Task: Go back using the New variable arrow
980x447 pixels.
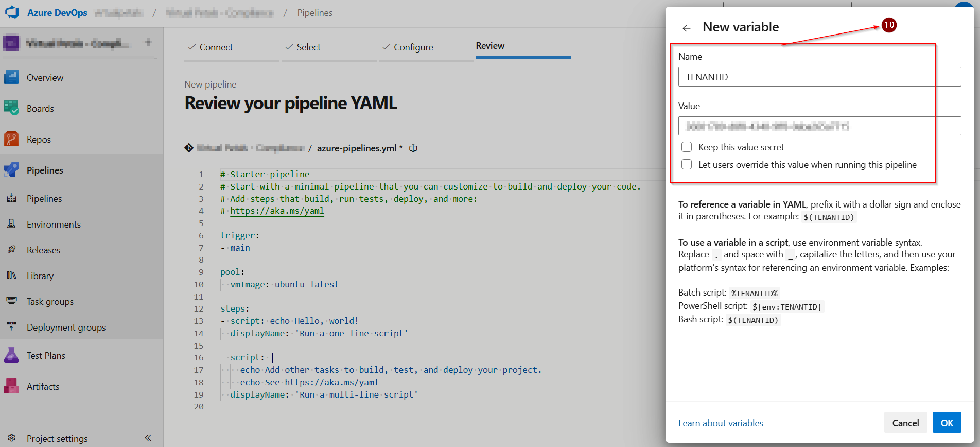Action: [x=686, y=28]
